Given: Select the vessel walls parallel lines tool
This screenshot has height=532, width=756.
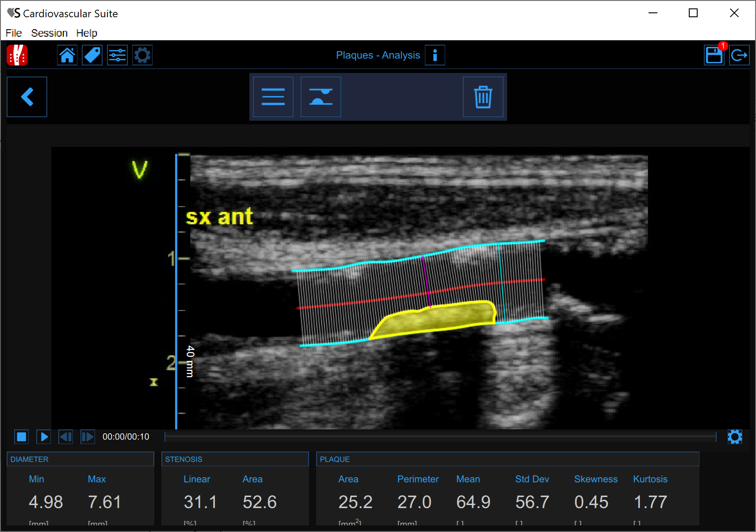Looking at the screenshot, I should click(x=273, y=97).
